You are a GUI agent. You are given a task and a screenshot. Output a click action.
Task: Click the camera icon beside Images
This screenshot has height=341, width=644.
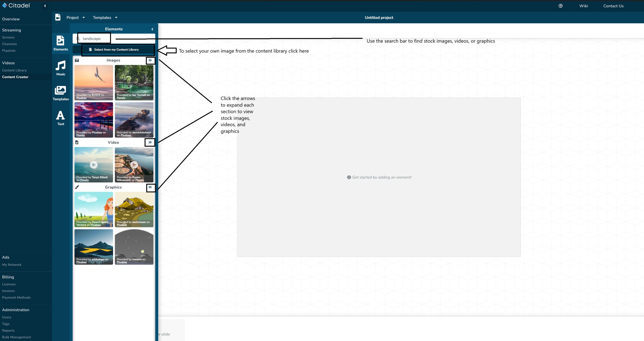click(77, 60)
